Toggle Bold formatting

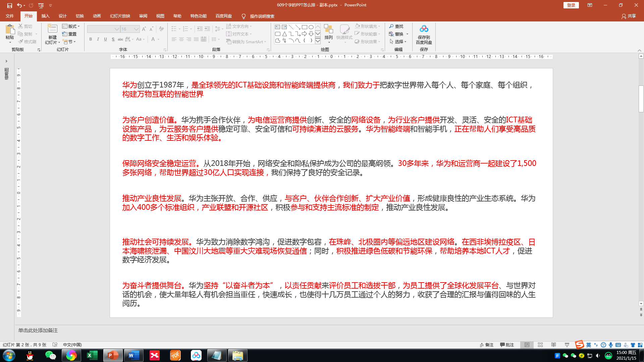pos(91,39)
